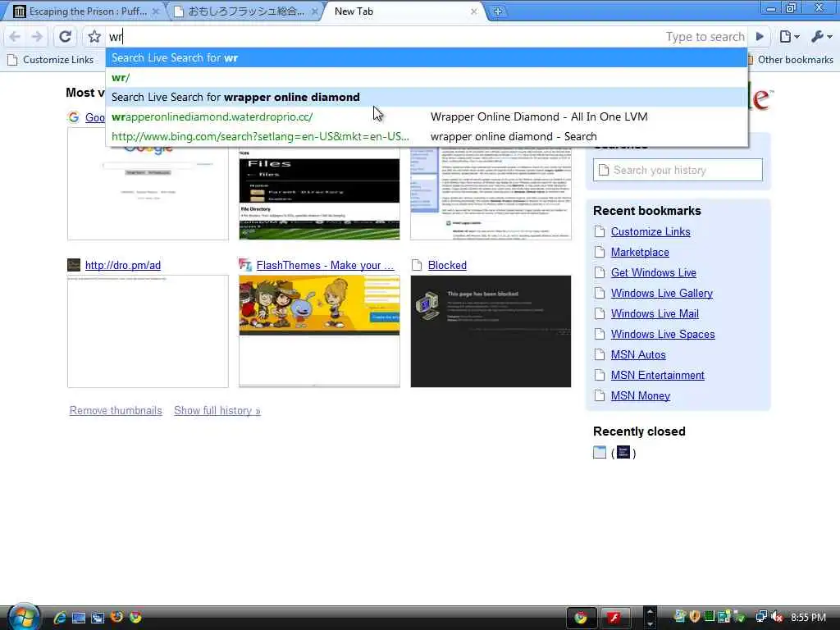Open MSN Autos bookmark
The image size is (840, 630).
pyautogui.click(x=638, y=354)
